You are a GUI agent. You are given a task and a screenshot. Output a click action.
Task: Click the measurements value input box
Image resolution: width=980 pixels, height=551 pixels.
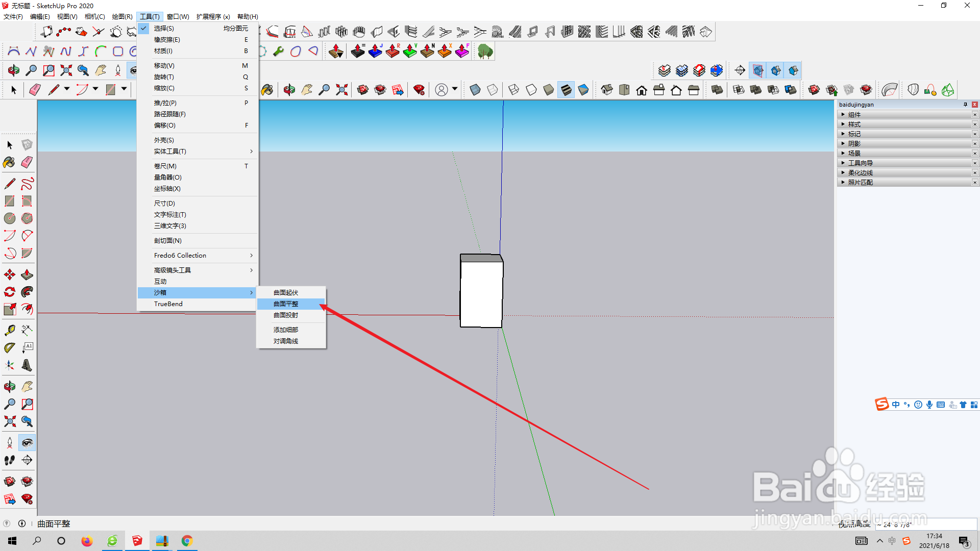tap(926, 524)
